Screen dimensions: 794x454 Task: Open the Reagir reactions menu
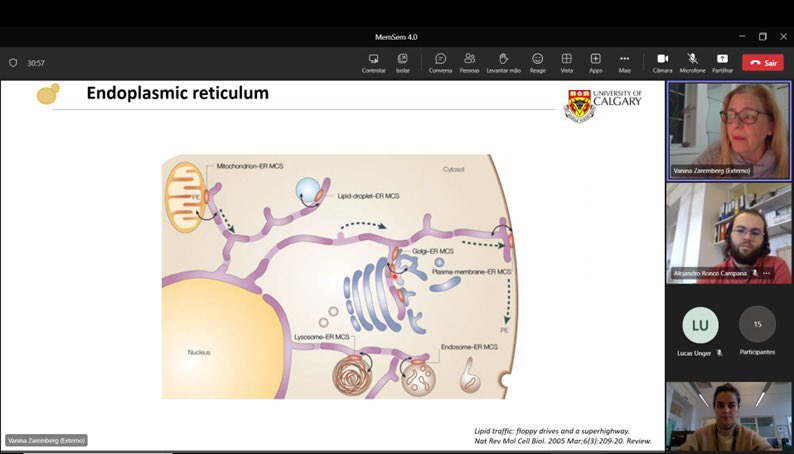538,63
